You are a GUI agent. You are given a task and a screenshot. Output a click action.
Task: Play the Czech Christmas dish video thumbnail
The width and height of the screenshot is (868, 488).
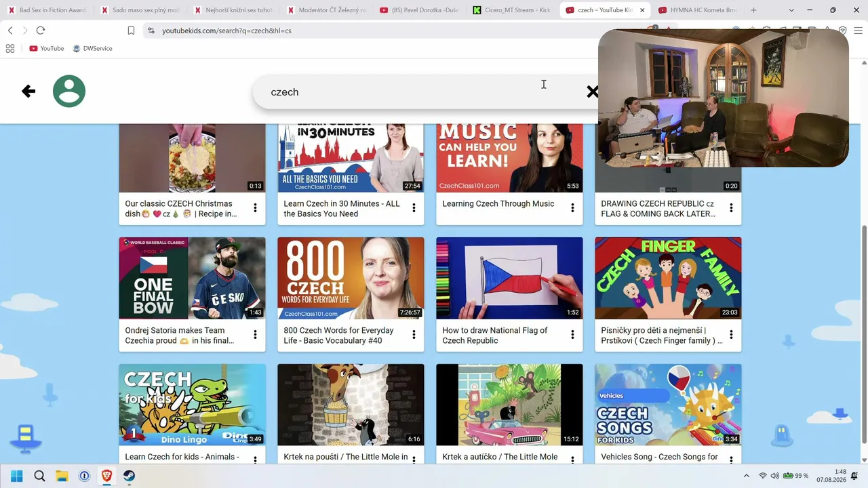click(x=192, y=158)
